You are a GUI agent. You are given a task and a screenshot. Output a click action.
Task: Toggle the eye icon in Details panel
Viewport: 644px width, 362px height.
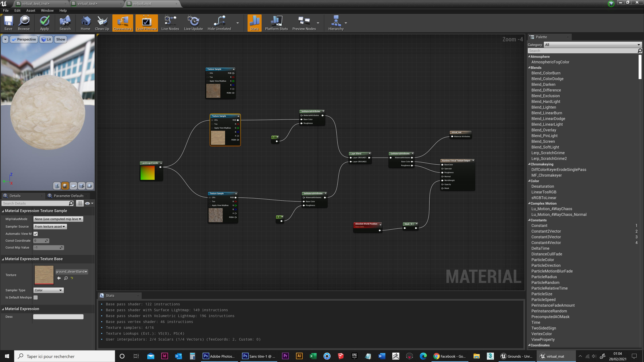coord(87,203)
